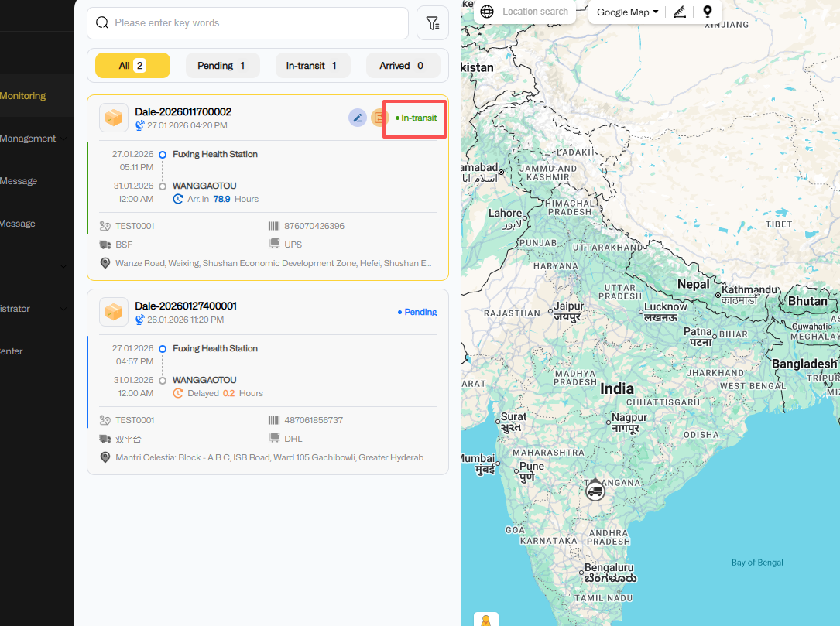The height and width of the screenshot is (626, 840).
Task: Click the key words search field
Action: pyautogui.click(x=255, y=23)
